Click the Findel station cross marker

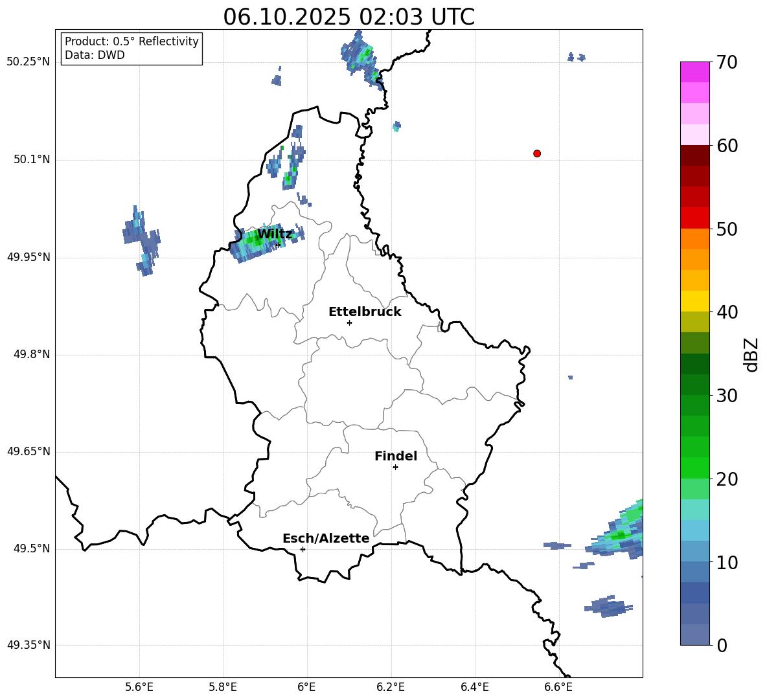[395, 467]
